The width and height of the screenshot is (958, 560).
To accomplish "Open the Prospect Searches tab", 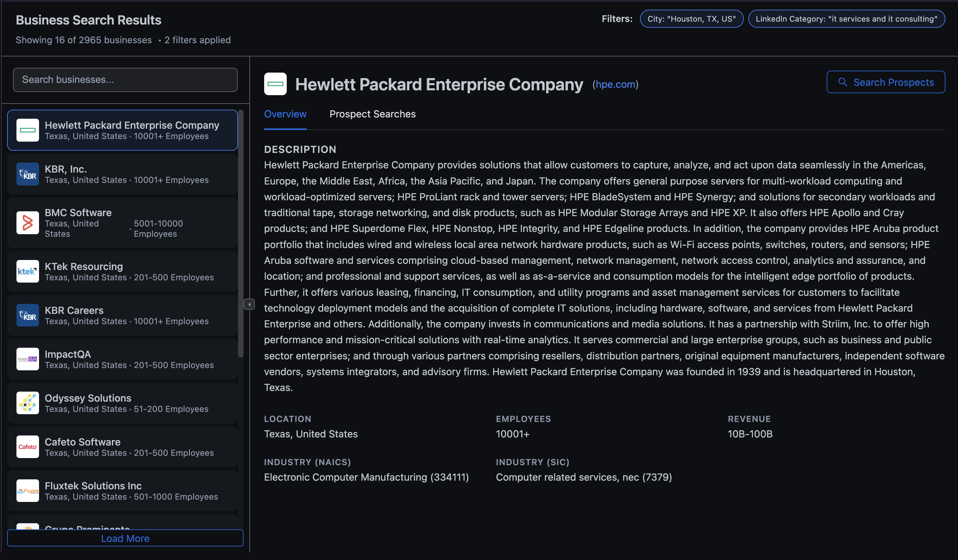I will [373, 114].
